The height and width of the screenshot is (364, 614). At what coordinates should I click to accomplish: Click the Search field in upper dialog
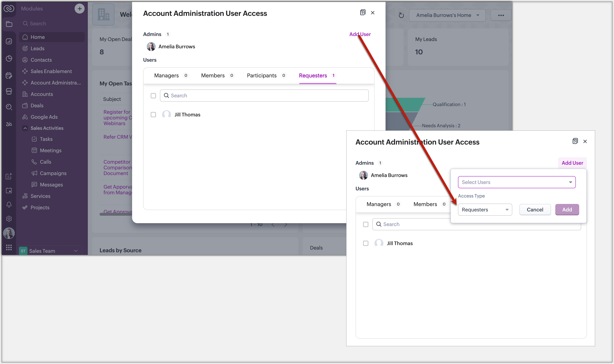(x=264, y=96)
